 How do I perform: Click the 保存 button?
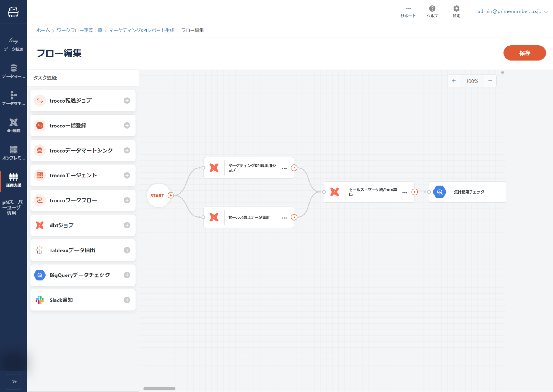524,53
